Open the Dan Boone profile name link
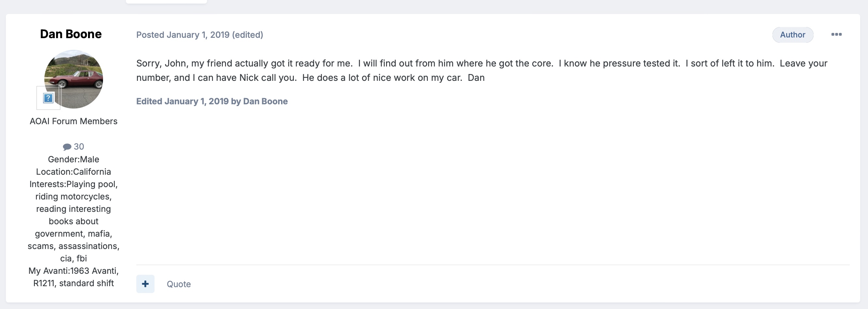This screenshot has width=868, height=309. pos(71,34)
